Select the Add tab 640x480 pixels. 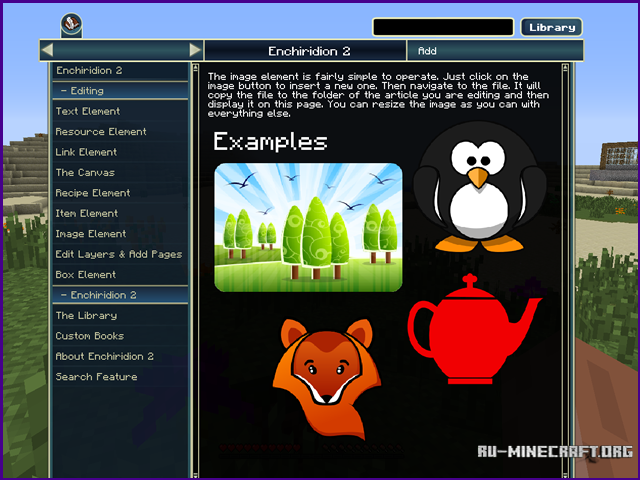[495, 51]
